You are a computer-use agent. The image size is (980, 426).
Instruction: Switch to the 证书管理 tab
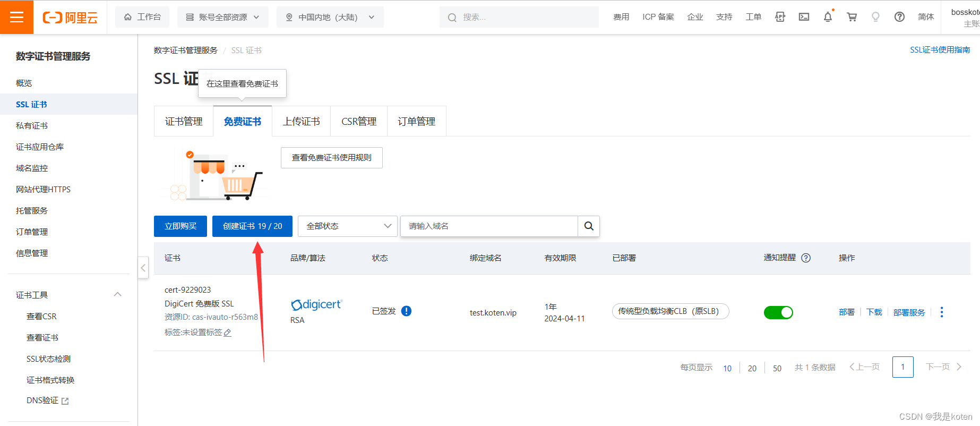[x=184, y=121]
